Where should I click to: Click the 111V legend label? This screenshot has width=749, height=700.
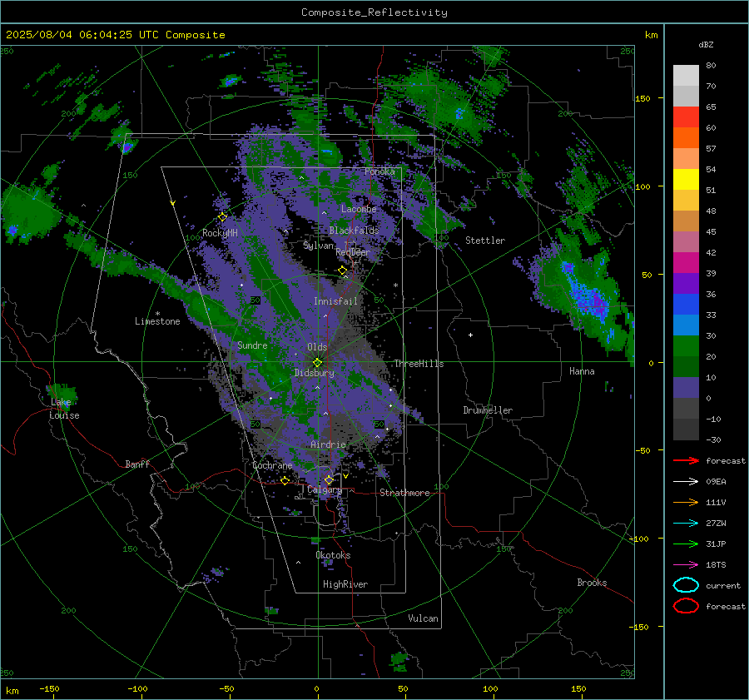pos(716,502)
